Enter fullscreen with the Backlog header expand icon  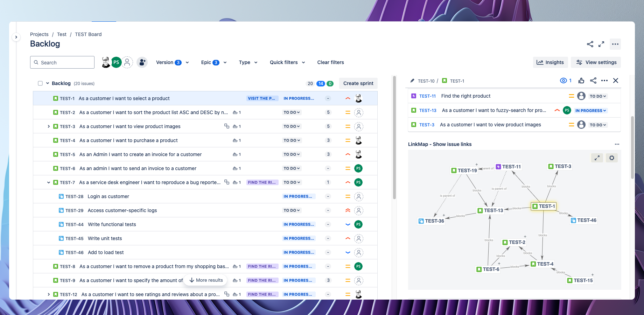601,44
